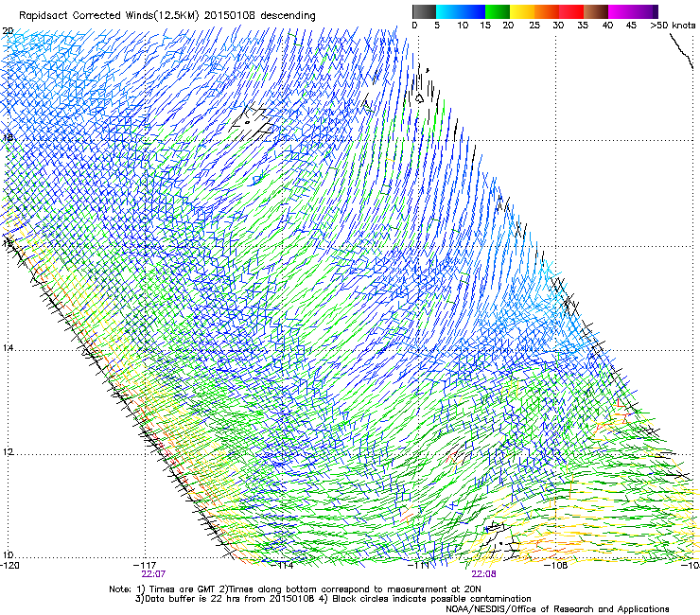This screenshot has width=700, height=615.
Task: Click the 'NOAA/NESDIS/Office of Research and Applications' credit
Action: [557, 608]
